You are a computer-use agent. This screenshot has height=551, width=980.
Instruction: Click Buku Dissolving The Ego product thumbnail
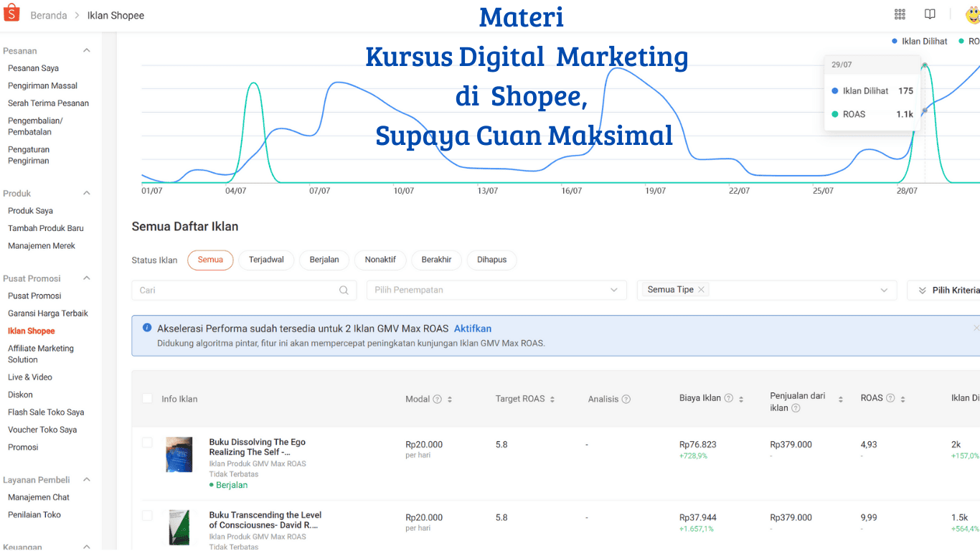(179, 454)
